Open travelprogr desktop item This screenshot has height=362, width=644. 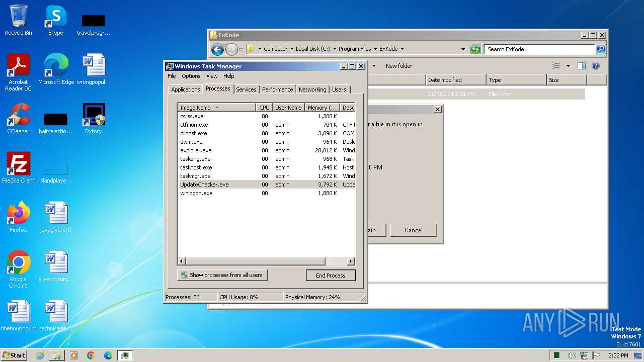(94, 24)
